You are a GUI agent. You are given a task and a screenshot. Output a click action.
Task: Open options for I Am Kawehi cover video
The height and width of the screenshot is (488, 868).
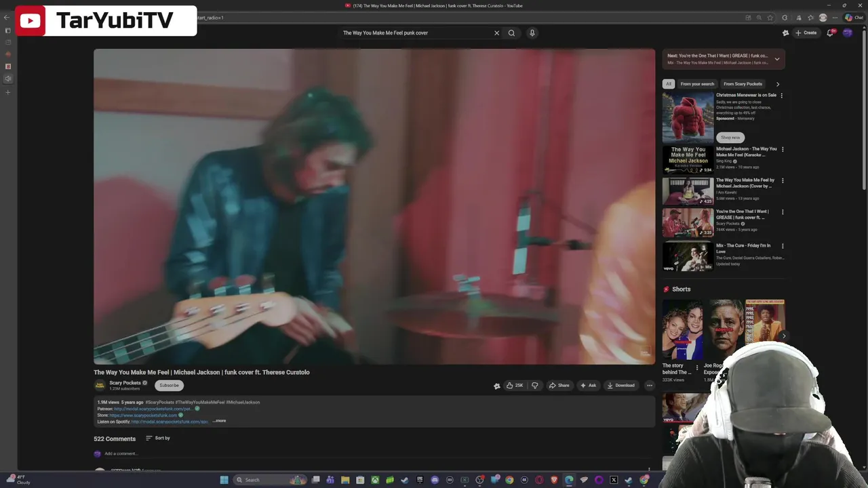783,181
